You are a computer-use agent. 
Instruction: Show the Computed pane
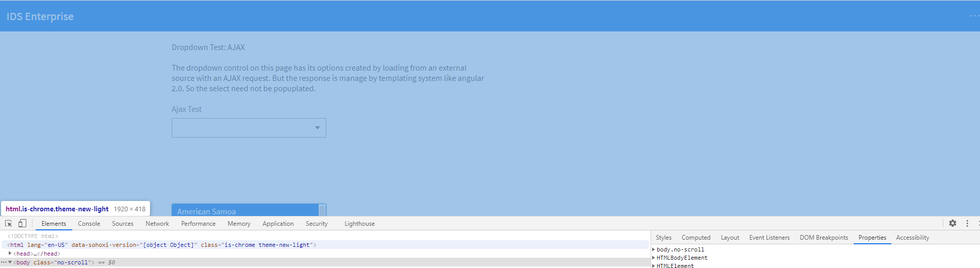696,238
